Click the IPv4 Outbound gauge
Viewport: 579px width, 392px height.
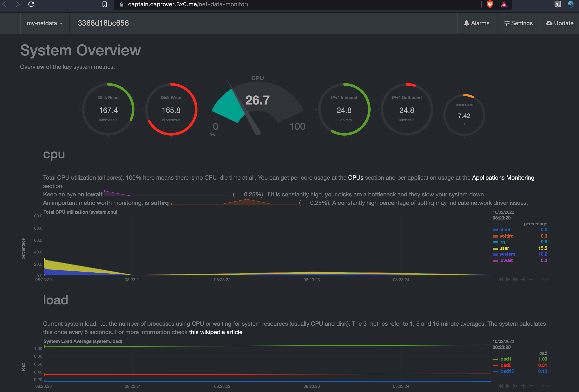click(407, 109)
